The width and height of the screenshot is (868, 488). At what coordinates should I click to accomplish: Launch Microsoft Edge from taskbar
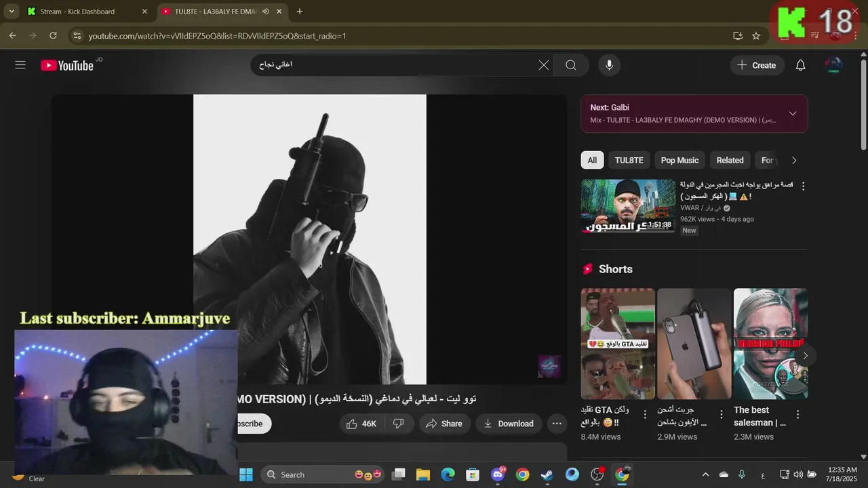point(448,474)
